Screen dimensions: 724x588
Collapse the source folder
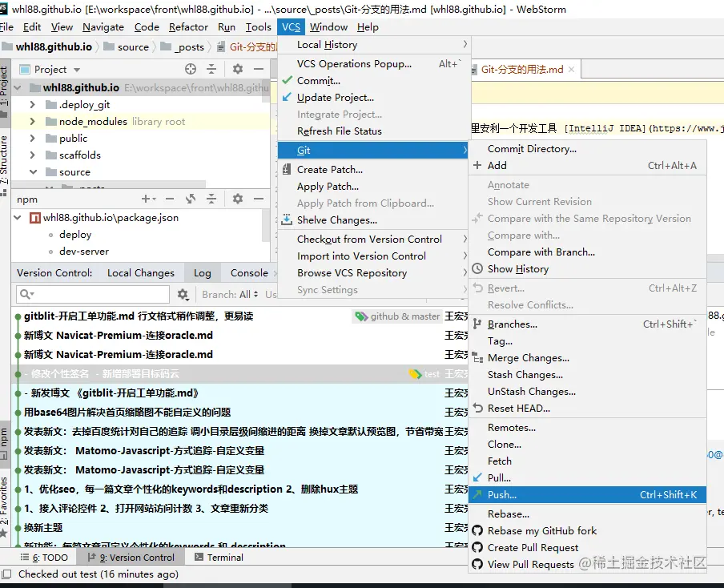33,171
